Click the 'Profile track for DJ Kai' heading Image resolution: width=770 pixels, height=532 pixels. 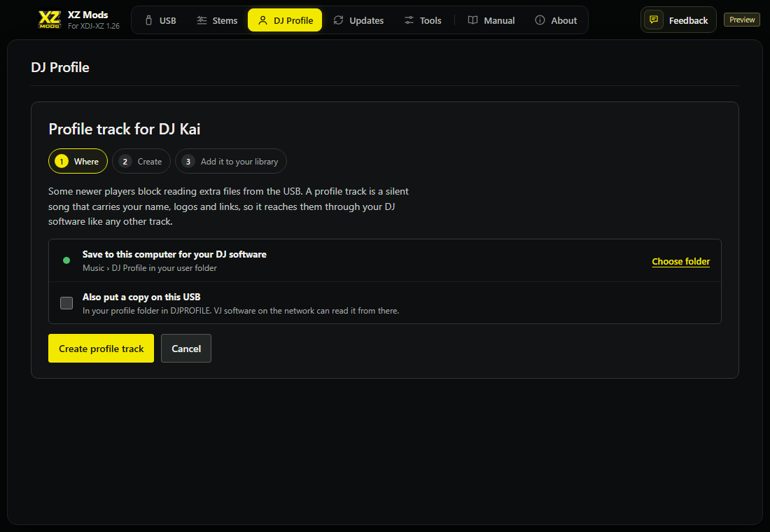tap(124, 129)
